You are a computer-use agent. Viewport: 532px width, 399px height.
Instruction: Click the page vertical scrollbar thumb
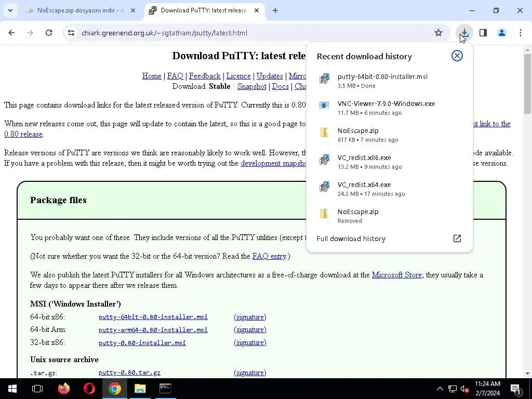[527, 84]
